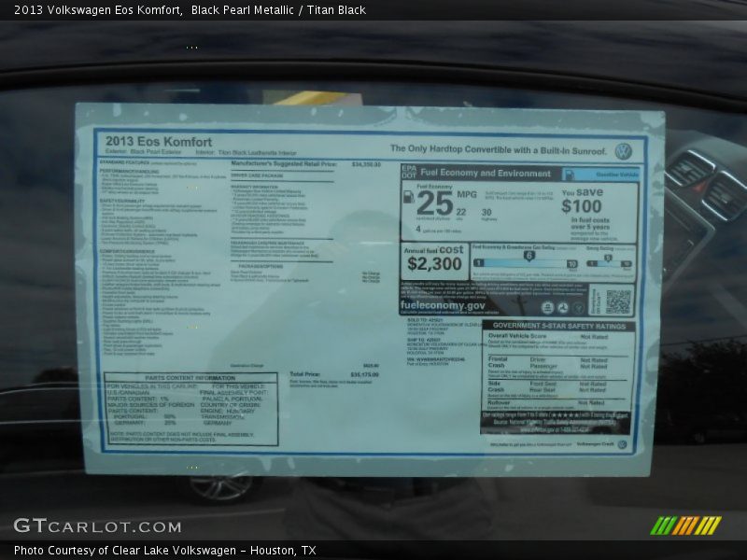Click the black fuel pump icon beside Fuel Economy

click(x=409, y=197)
